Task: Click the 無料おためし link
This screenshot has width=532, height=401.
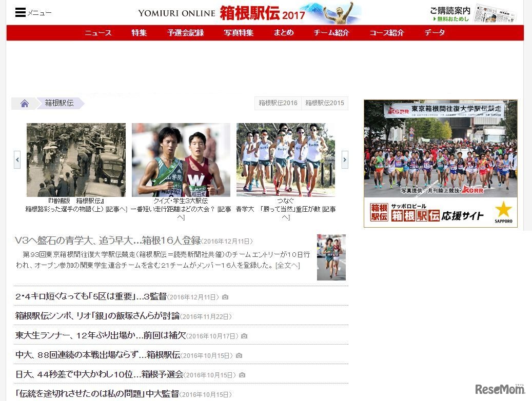Action: point(451,19)
